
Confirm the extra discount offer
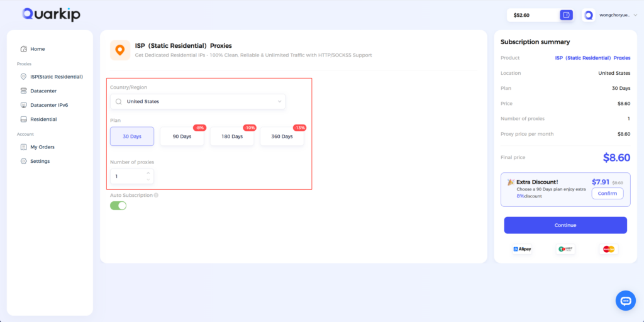[x=608, y=194]
